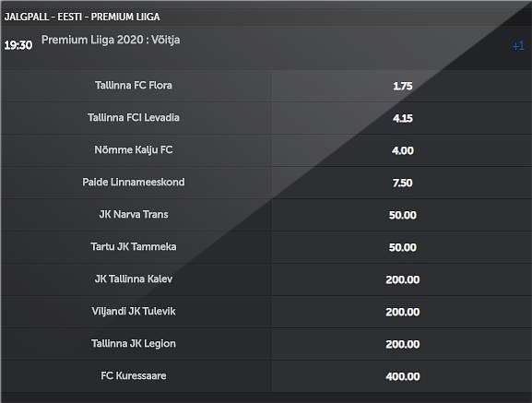The height and width of the screenshot is (403, 532).
Task: Click Tallinna FC Flora team name
Action: coord(134,85)
